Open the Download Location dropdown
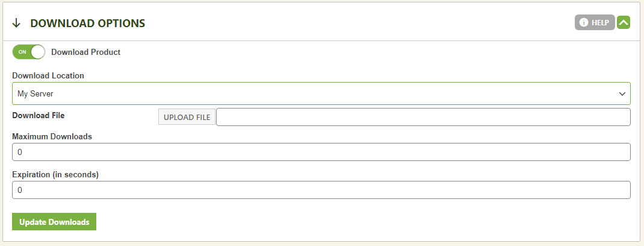 321,93
